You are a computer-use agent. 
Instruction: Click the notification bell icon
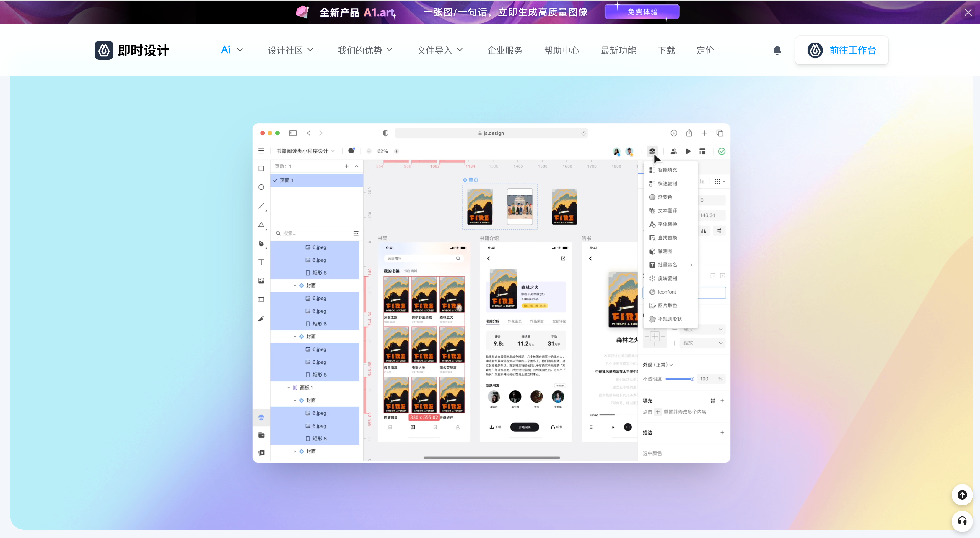click(777, 50)
